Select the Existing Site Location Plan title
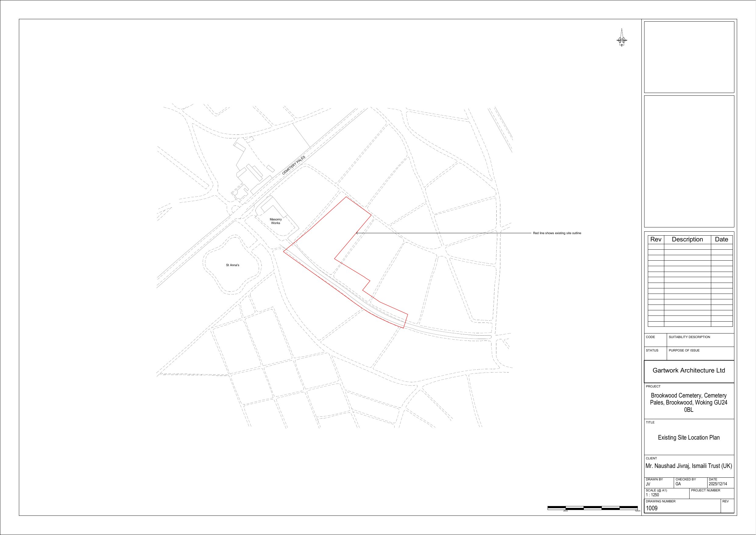This screenshot has height=535, width=756. (x=688, y=437)
